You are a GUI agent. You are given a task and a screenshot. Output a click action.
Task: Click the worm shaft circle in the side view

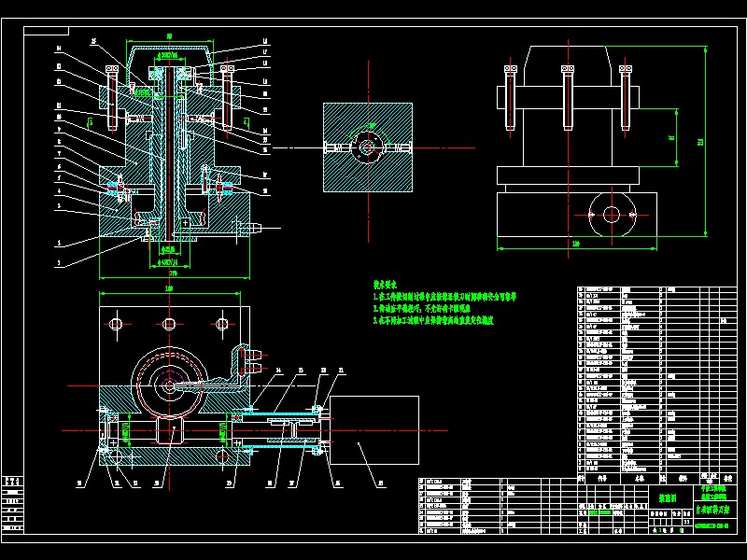[612, 215]
